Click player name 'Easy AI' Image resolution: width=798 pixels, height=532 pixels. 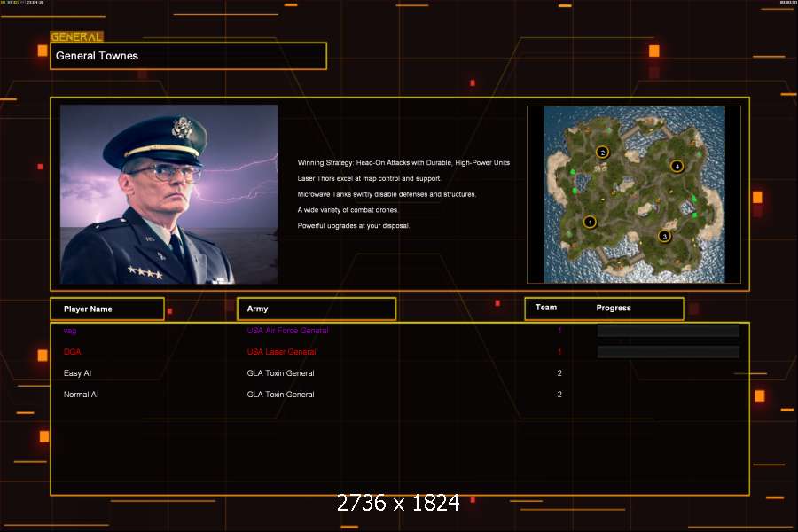77,373
